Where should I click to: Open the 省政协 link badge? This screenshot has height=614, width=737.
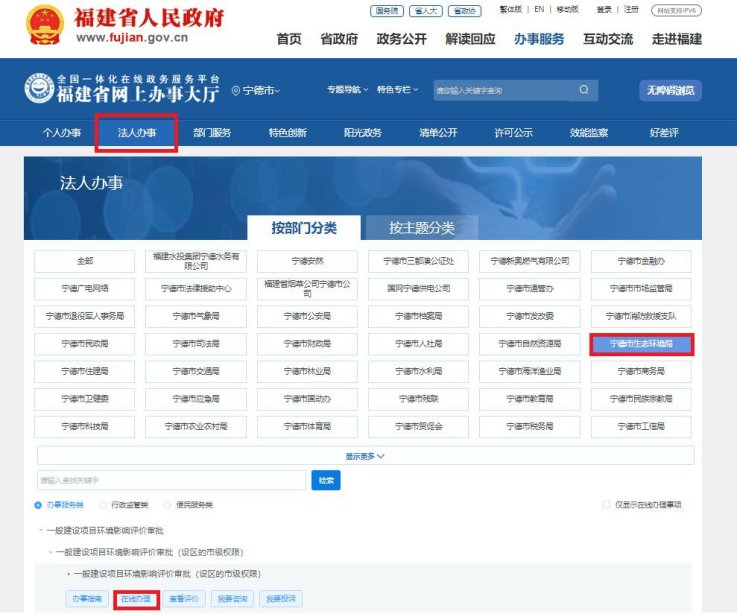(x=464, y=10)
